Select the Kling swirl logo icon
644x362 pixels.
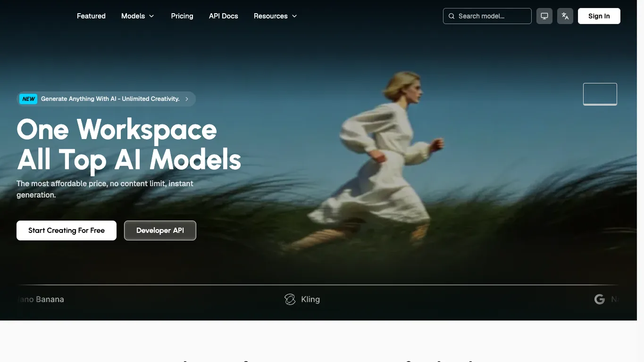click(290, 299)
